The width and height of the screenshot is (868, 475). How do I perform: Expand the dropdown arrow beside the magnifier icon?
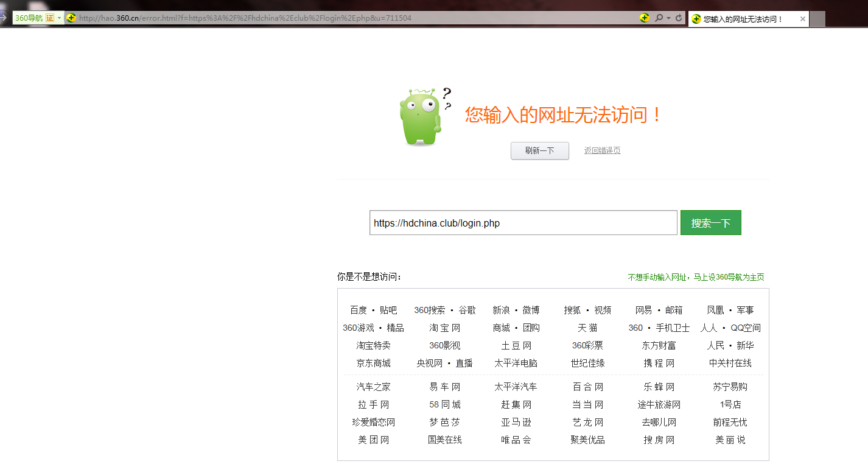click(x=668, y=18)
